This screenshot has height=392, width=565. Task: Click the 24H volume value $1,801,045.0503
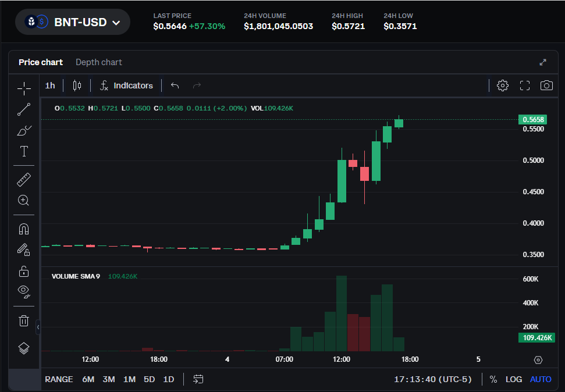point(278,26)
